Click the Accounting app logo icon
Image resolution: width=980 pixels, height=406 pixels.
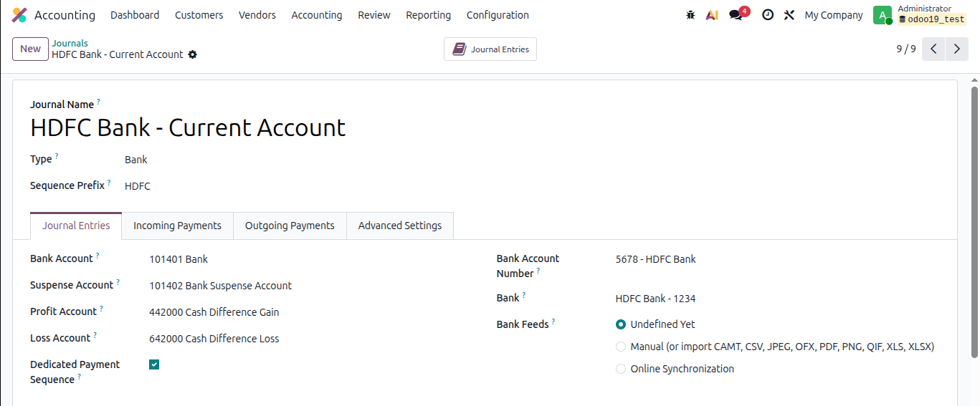coord(19,15)
